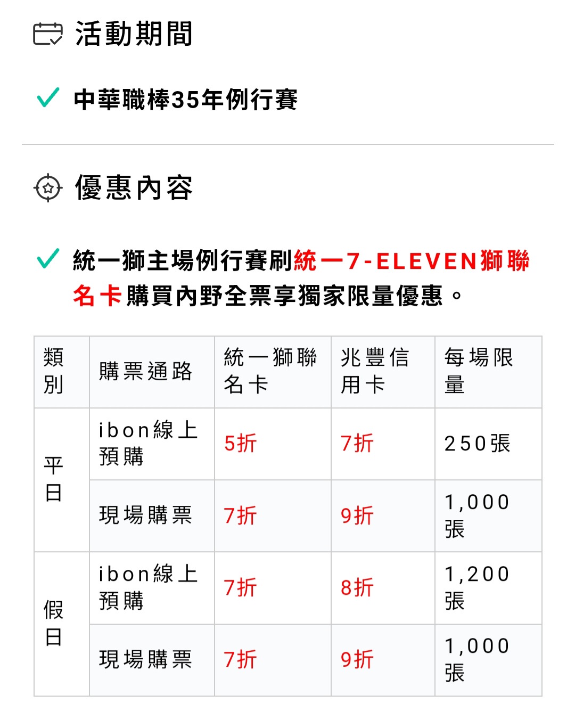
Task: Click the 平日 category cell
Action: pos(62,480)
